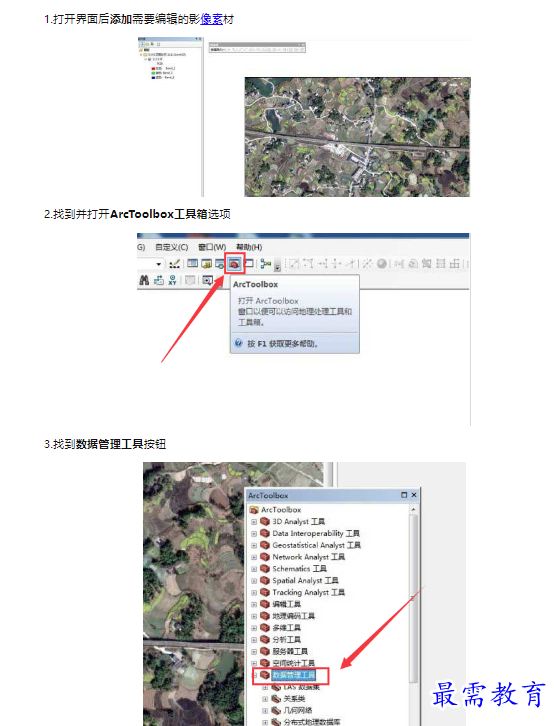Launch the ModelBuilder toolbar icon
Image resolution: width=554 pixels, height=726 pixels.
(266, 264)
